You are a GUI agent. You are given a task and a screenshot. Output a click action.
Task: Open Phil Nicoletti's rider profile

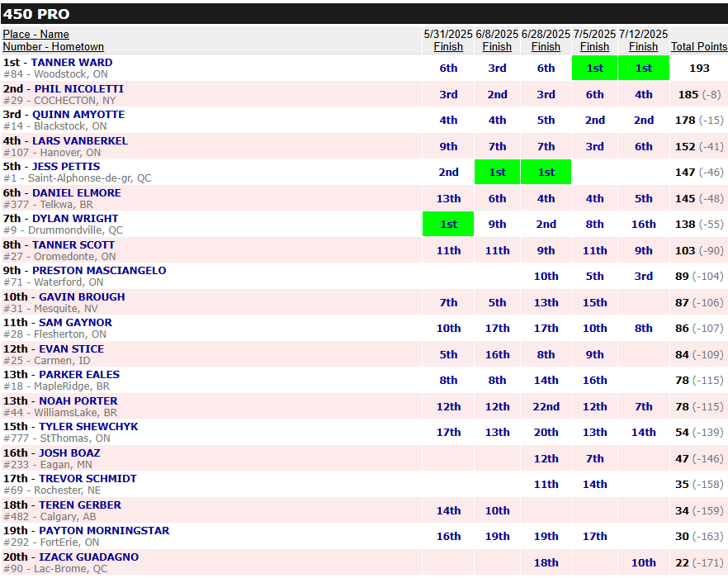click(x=79, y=88)
